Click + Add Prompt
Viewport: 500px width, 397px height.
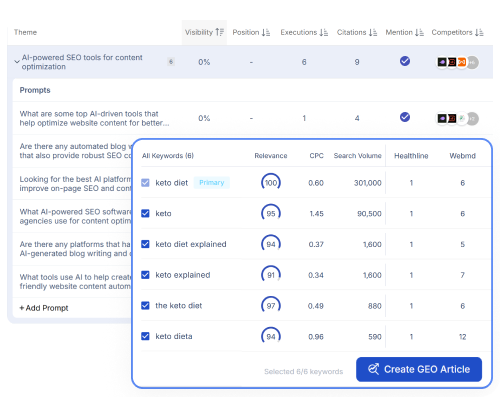pos(44,308)
